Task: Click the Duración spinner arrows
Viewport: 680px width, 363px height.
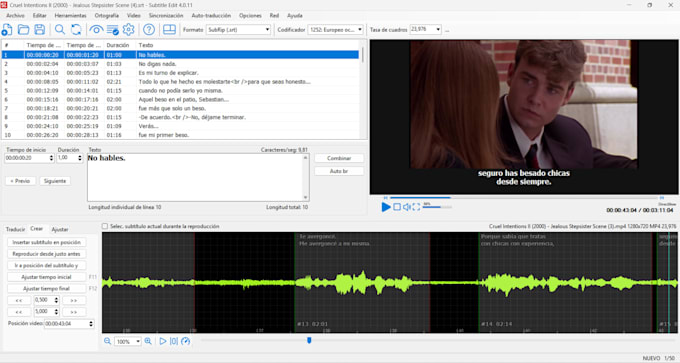Action: [80, 158]
